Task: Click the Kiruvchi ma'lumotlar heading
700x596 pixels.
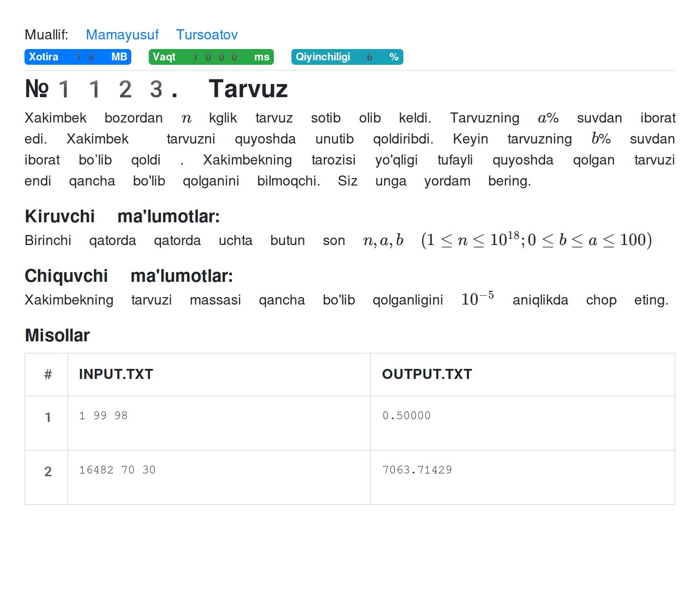Action: [122, 216]
